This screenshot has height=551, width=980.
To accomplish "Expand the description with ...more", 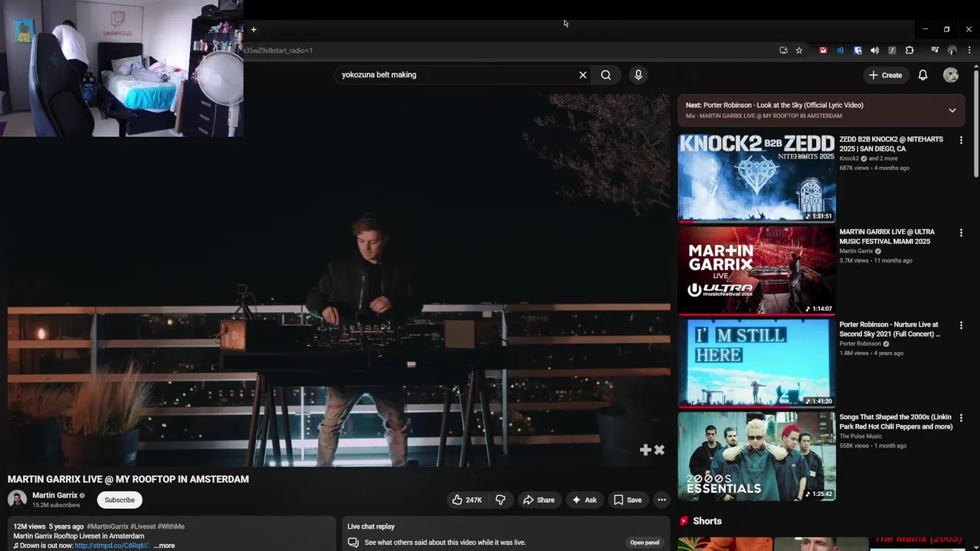I will point(164,546).
